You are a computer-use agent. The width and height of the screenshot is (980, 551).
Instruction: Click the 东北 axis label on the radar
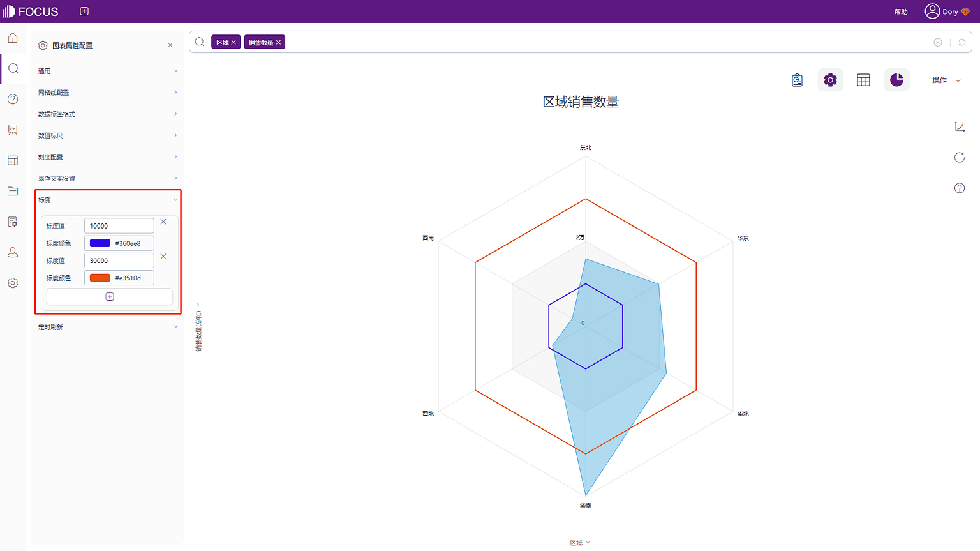click(x=586, y=147)
